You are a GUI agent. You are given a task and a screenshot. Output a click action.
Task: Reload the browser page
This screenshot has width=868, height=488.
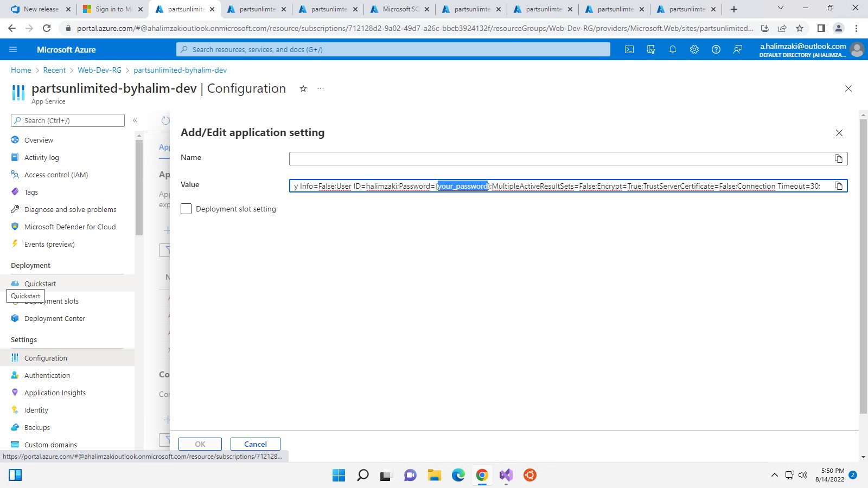click(47, 28)
